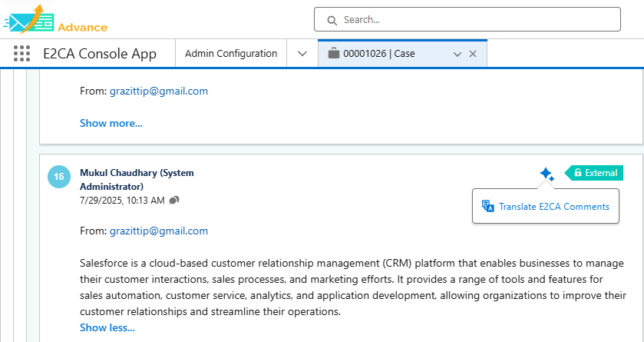Click the chat bubbles icon beside 10:13 AM
The width and height of the screenshot is (644, 342).
pos(174,200)
